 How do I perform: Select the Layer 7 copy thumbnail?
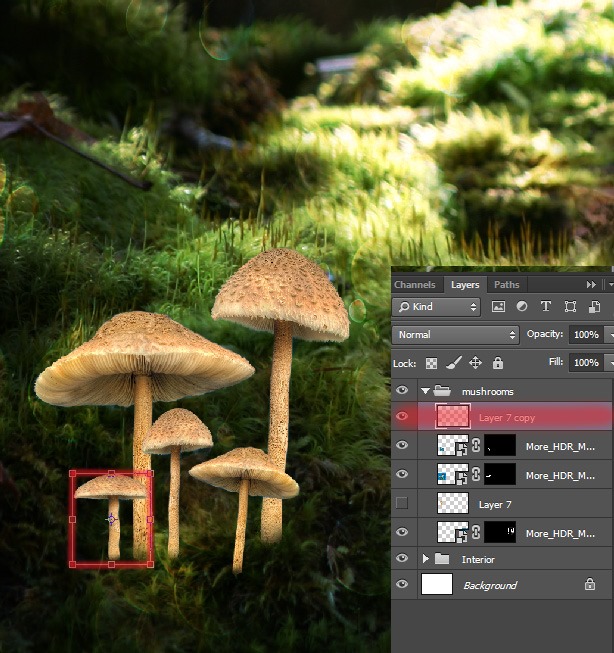(x=453, y=416)
